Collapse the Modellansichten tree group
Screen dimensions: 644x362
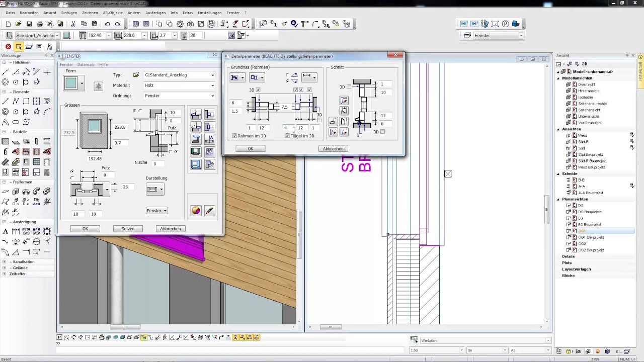point(558,78)
